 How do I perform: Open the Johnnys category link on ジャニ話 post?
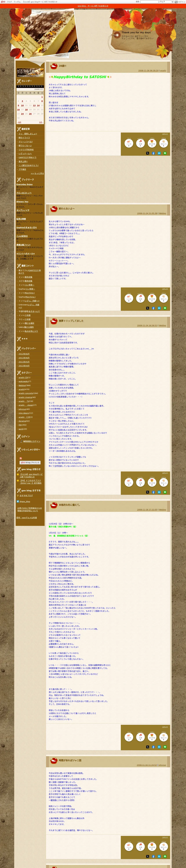coord(162,765)
